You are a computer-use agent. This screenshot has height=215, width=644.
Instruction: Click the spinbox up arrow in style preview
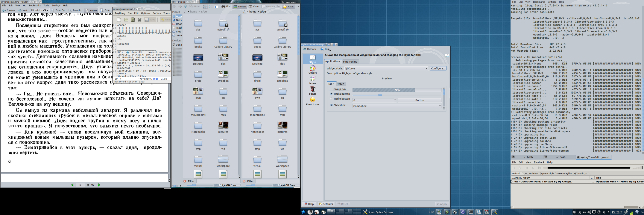pos(395,99)
